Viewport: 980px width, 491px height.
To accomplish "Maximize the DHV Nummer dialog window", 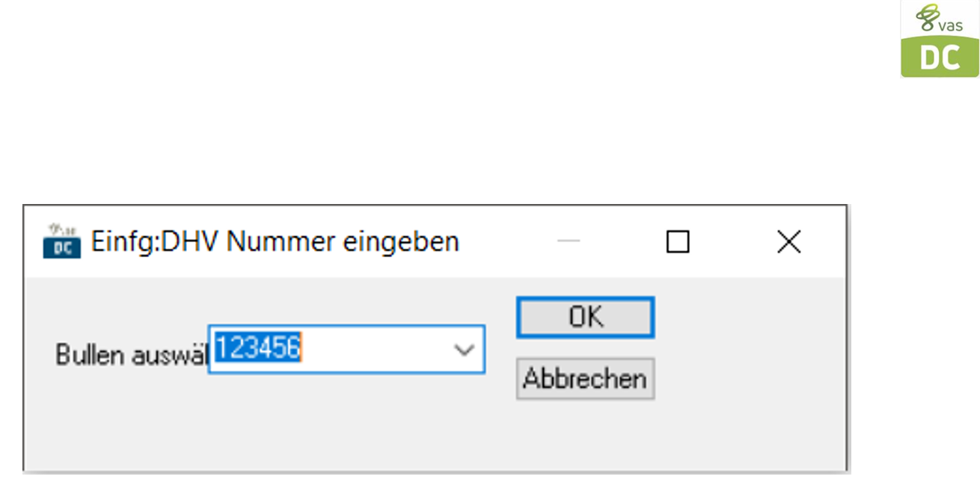I will [x=677, y=241].
